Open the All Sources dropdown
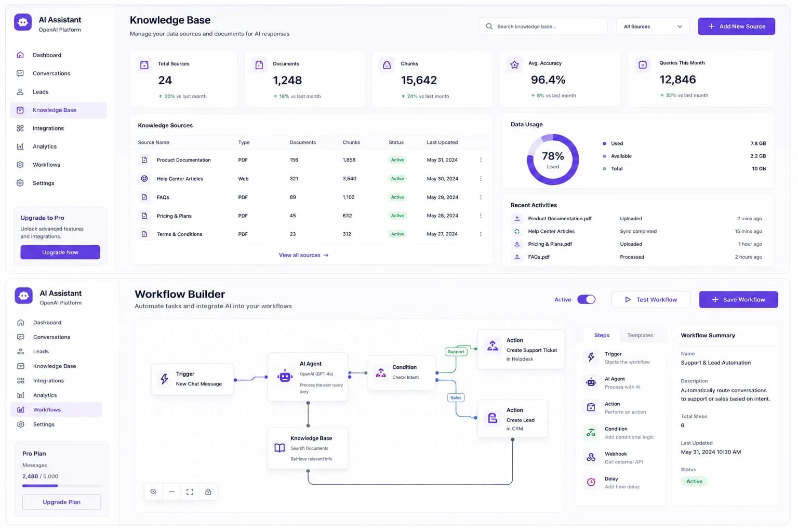The image size is (798, 532). pyautogui.click(x=653, y=26)
